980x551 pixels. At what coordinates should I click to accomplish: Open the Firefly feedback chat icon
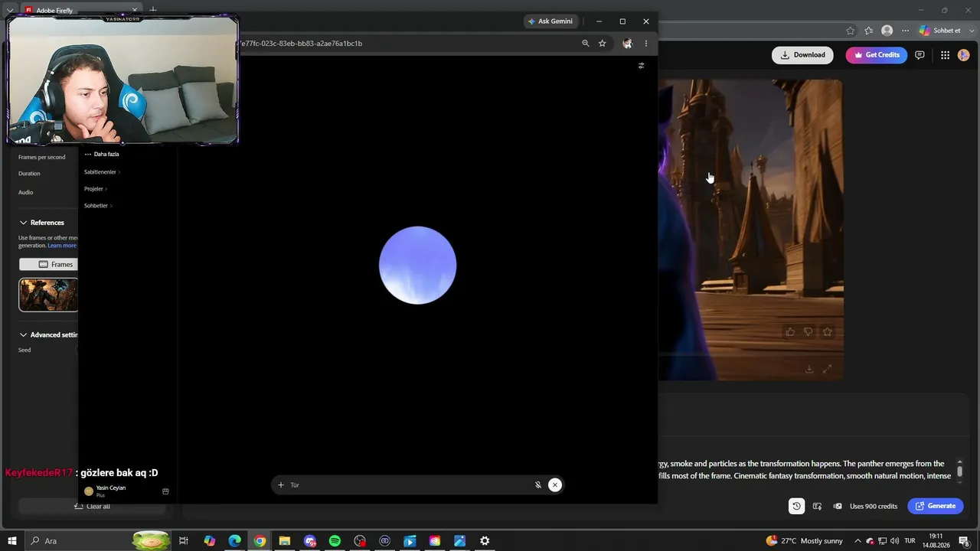[920, 55]
